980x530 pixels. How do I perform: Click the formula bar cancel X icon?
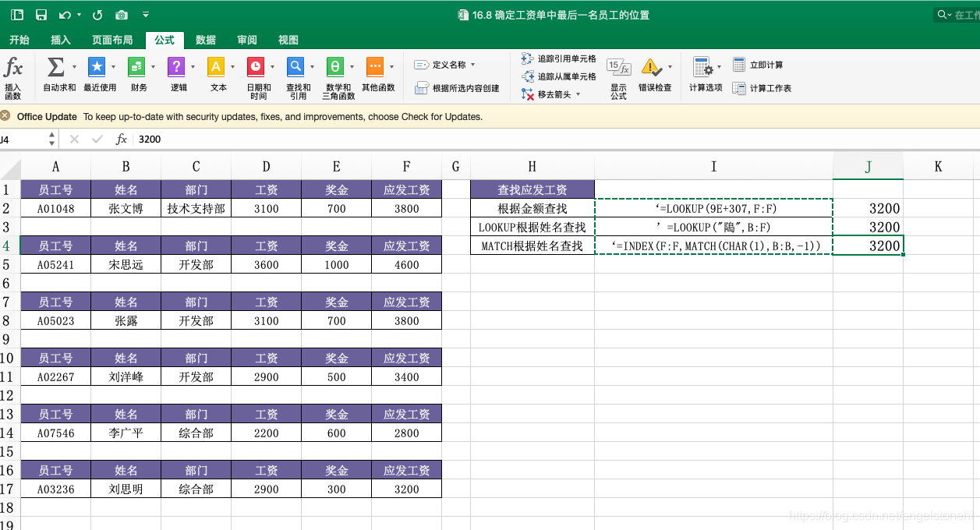pyautogui.click(x=74, y=139)
